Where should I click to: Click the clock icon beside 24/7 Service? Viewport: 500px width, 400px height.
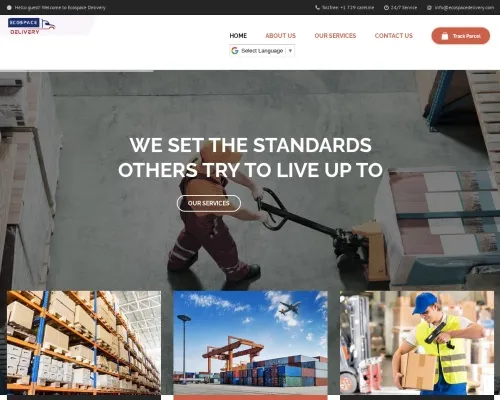(386, 7)
